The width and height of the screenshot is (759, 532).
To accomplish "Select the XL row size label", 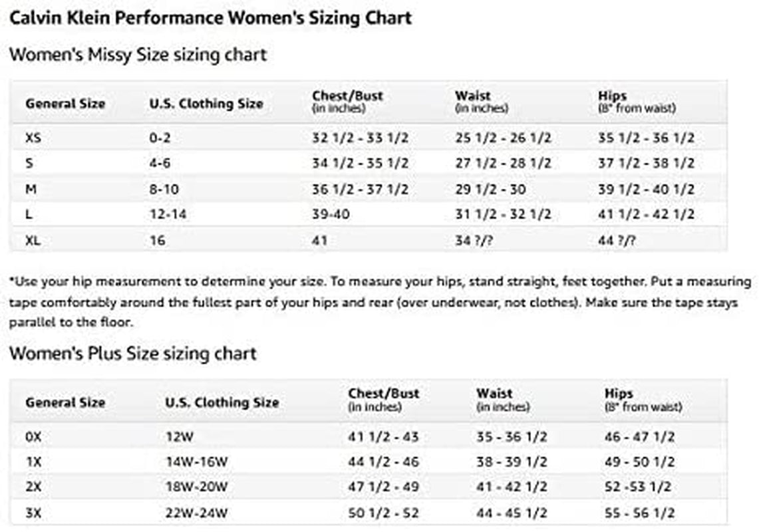I will coord(33,240).
